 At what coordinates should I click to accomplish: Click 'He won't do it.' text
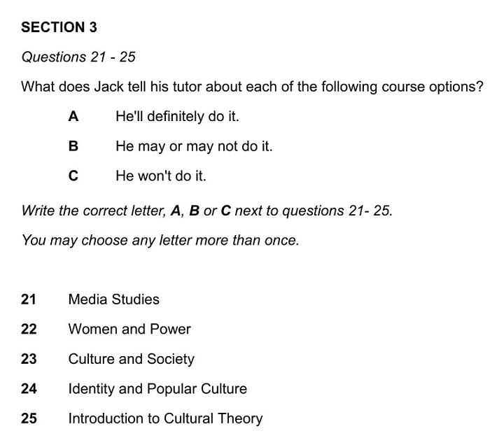click(x=161, y=176)
